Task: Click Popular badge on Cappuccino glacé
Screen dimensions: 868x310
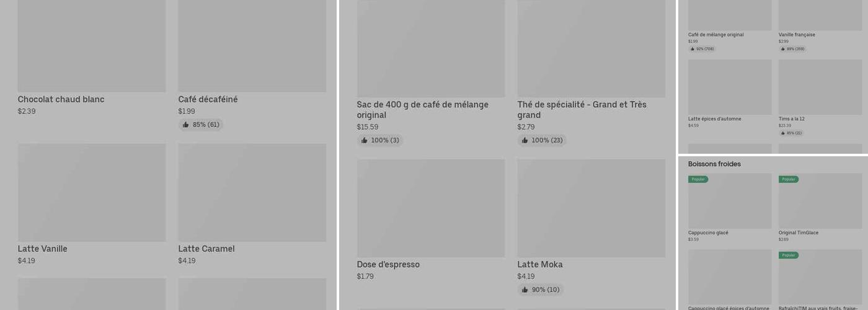Action: point(698,179)
